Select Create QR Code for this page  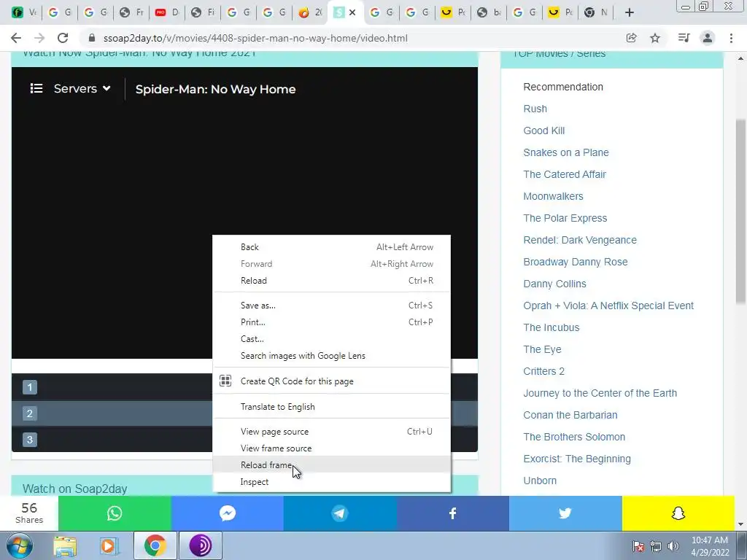coord(332,381)
